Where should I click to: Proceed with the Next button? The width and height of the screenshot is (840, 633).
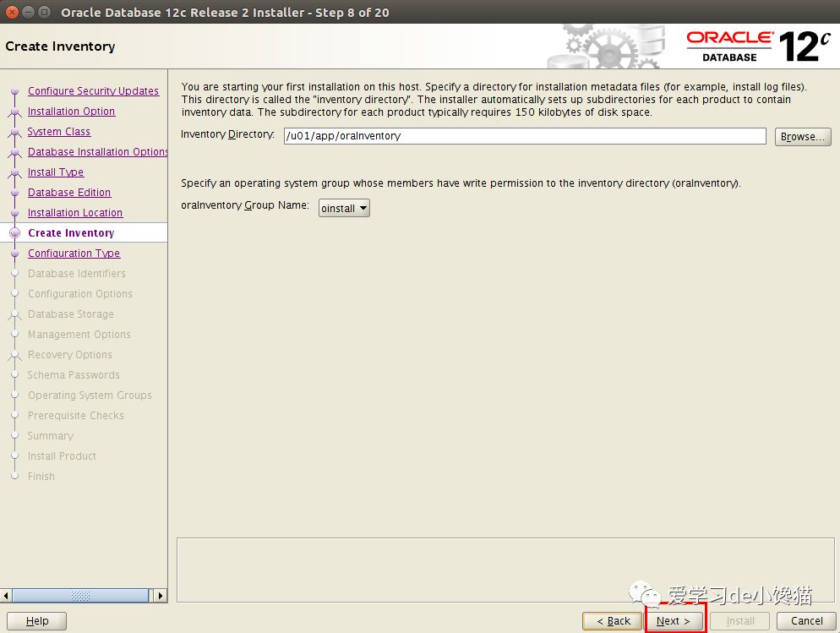click(674, 620)
